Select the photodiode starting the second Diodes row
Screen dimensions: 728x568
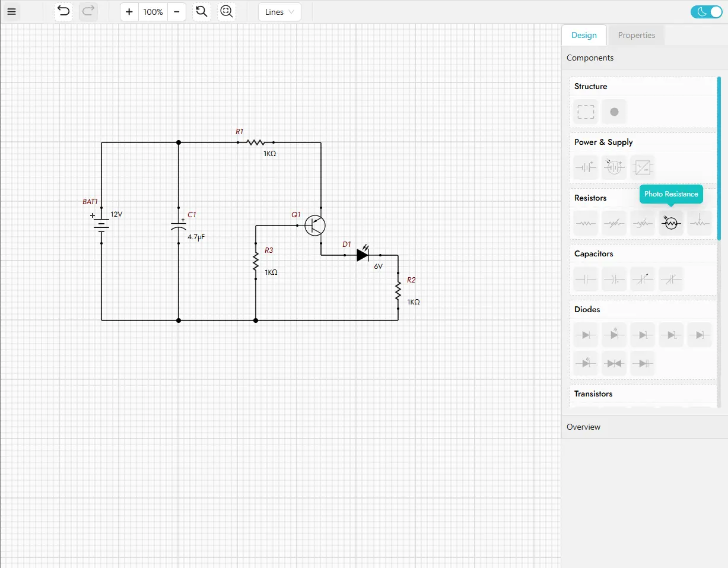point(586,363)
